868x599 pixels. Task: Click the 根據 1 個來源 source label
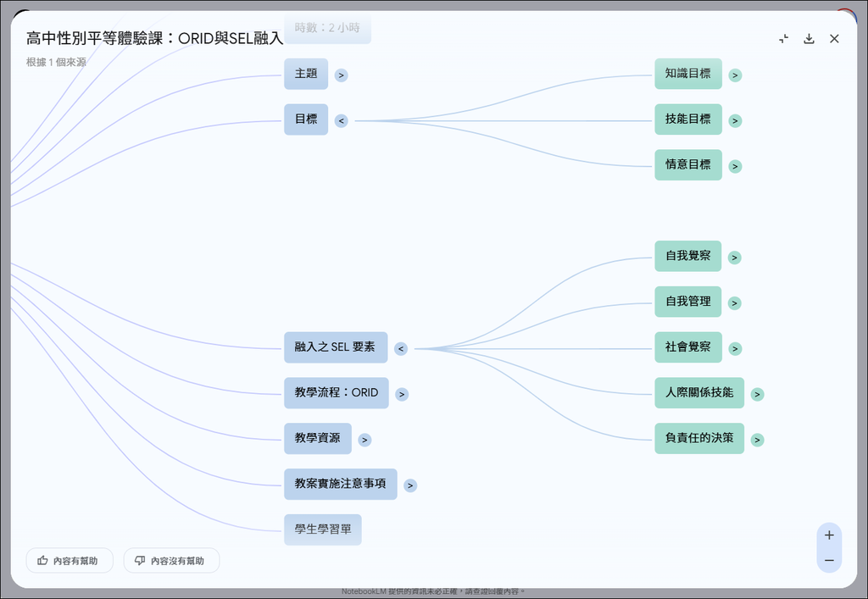(56, 62)
